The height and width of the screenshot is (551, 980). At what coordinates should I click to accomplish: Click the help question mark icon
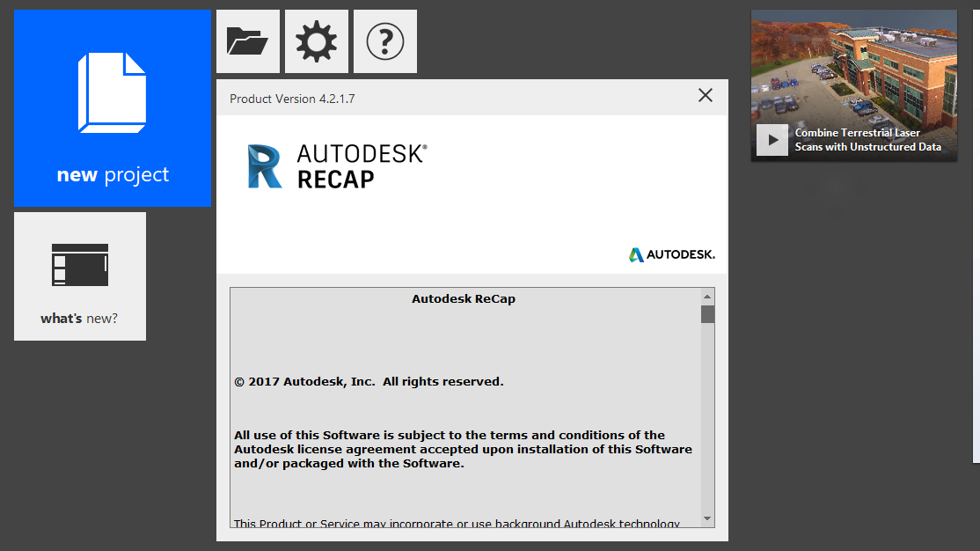pyautogui.click(x=384, y=40)
